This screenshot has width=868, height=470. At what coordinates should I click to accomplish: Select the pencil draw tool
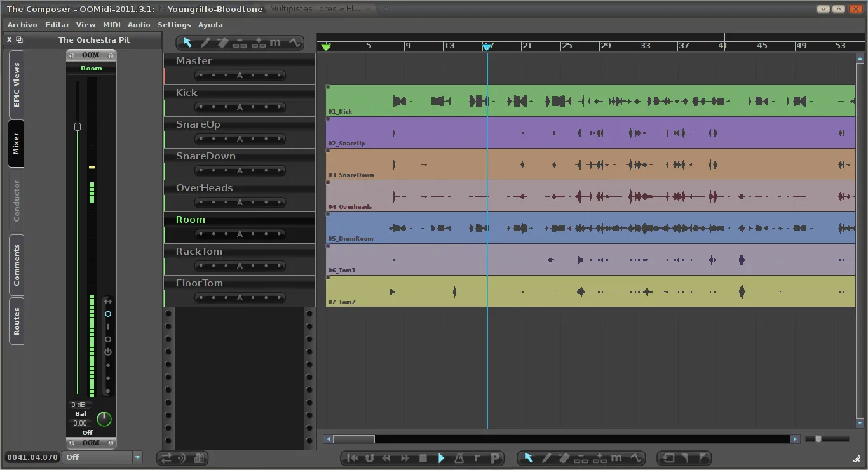pyautogui.click(x=205, y=42)
